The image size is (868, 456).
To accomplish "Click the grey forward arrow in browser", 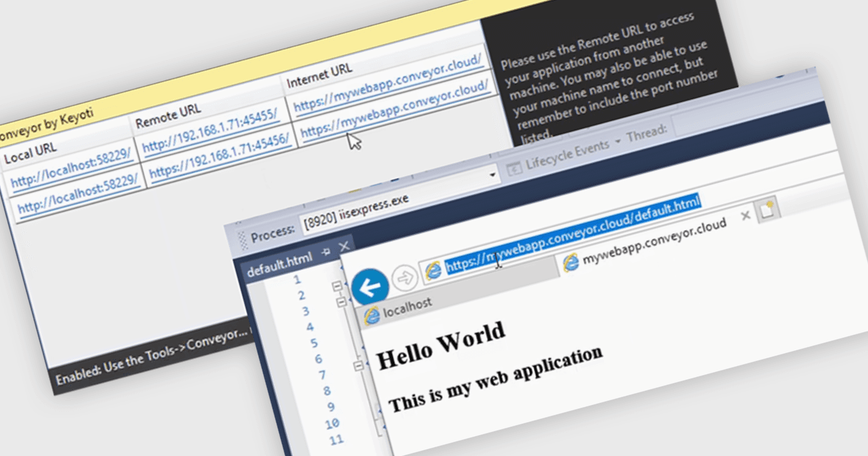I will coord(405,276).
